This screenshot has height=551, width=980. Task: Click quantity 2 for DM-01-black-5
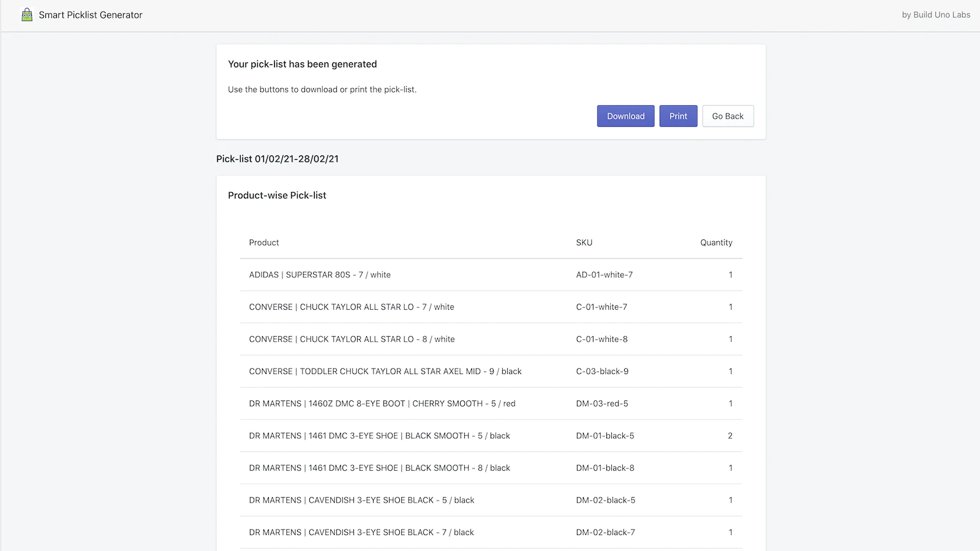click(x=730, y=435)
